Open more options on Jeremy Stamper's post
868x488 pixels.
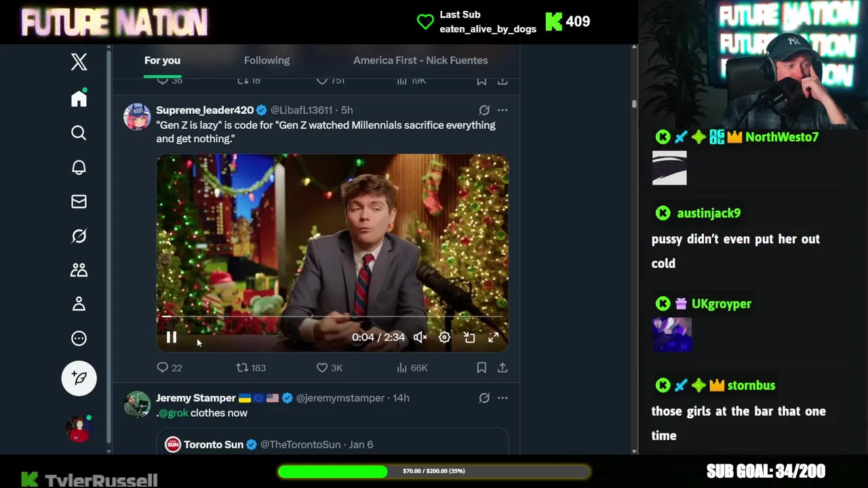502,398
